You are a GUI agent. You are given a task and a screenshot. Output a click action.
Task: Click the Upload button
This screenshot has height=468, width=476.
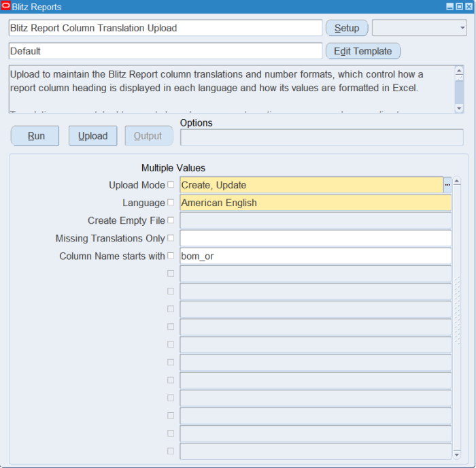tap(93, 136)
